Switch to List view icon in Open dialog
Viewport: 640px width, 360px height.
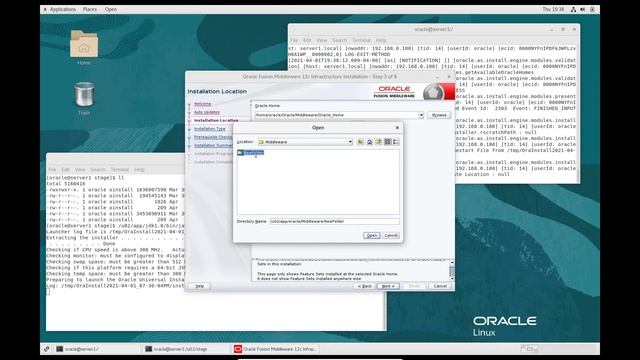[x=387, y=142]
